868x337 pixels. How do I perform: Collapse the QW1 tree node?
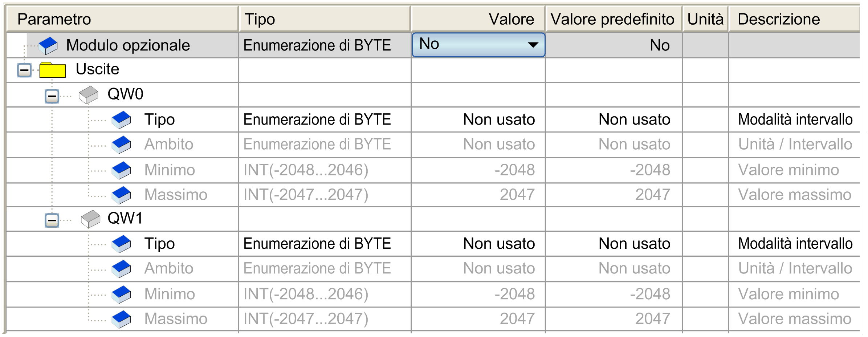[x=52, y=220]
